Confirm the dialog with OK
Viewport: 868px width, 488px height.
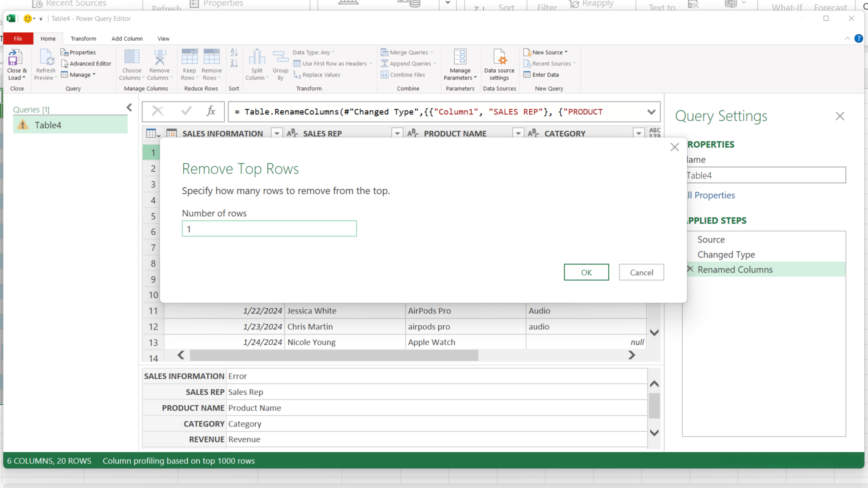click(x=586, y=272)
